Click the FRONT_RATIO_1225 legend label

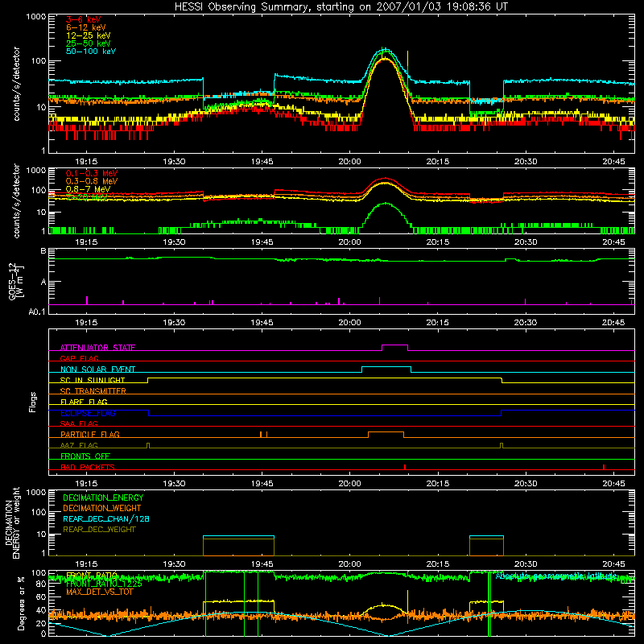click(x=104, y=584)
